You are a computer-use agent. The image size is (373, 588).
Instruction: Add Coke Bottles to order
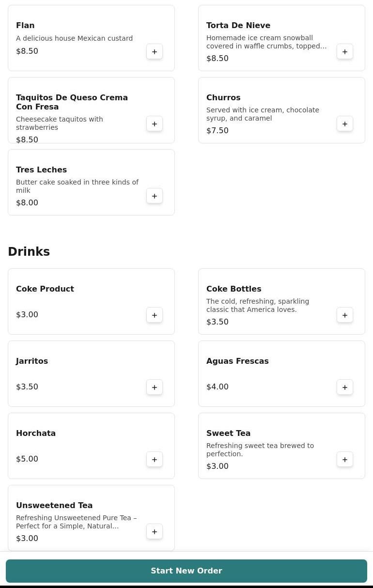[345, 315]
